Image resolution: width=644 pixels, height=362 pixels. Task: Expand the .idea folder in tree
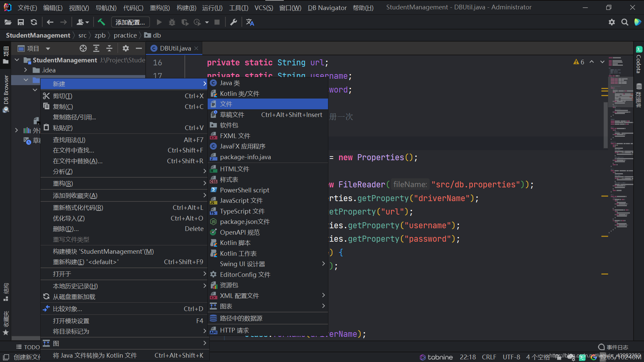tap(25, 70)
